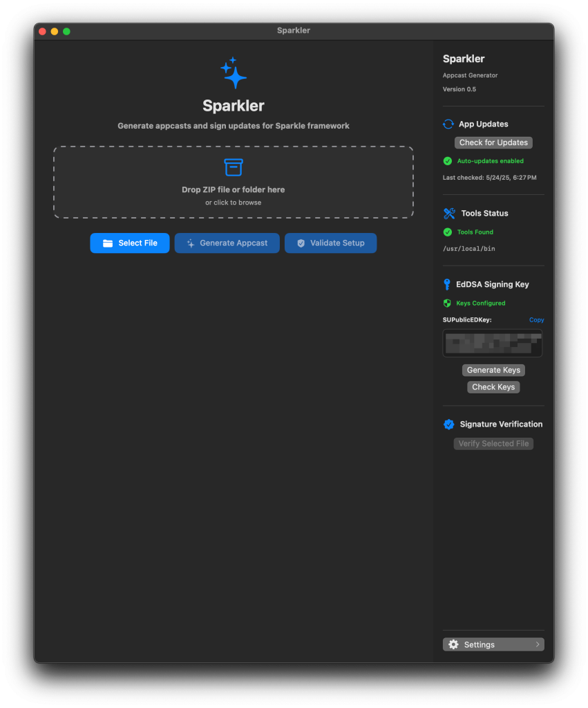Click the Check for Updates button
The image size is (588, 708).
(x=494, y=142)
